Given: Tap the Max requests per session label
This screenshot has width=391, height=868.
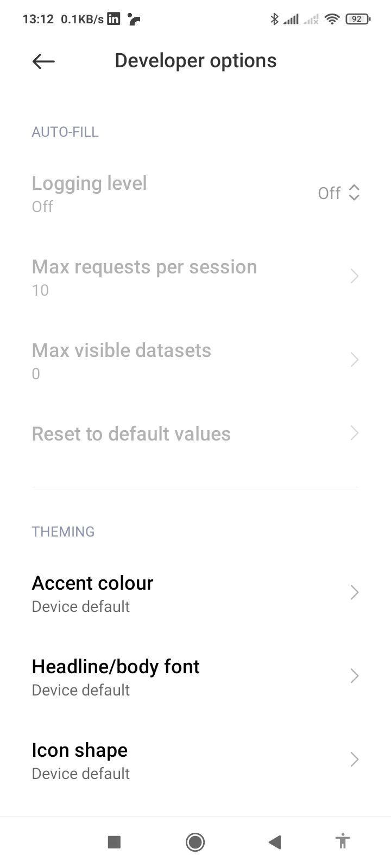Looking at the screenshot, I should (x=144, y=267).
